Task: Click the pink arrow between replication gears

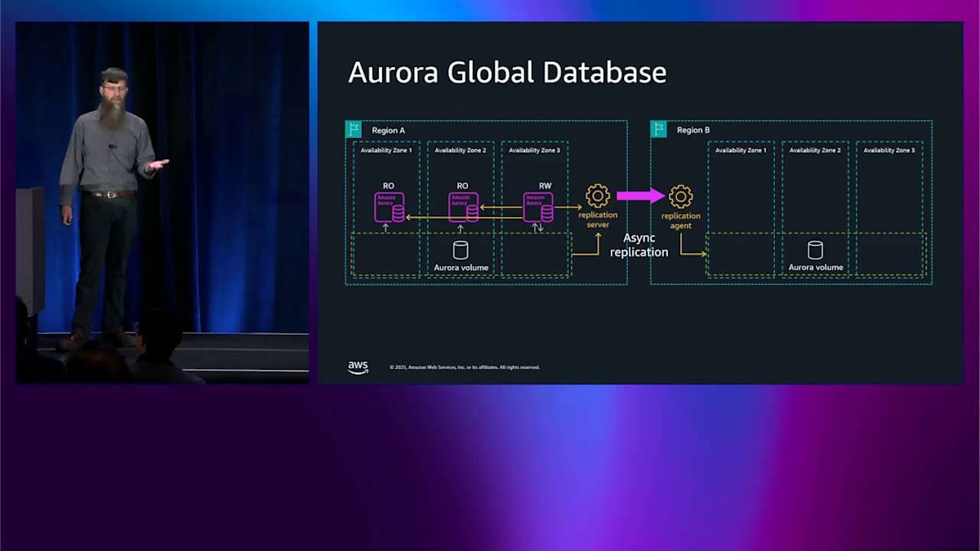Action: coord(640,196)
